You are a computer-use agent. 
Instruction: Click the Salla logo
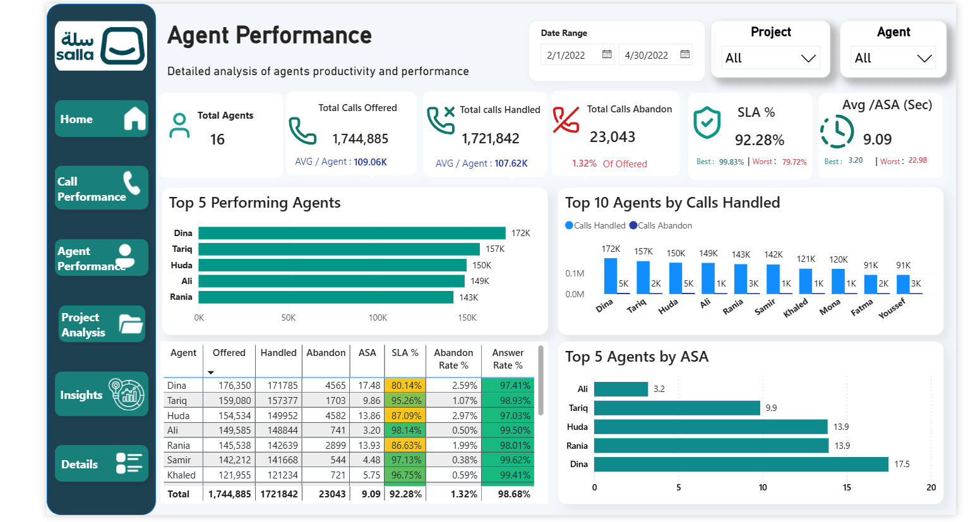coord(101,46)
